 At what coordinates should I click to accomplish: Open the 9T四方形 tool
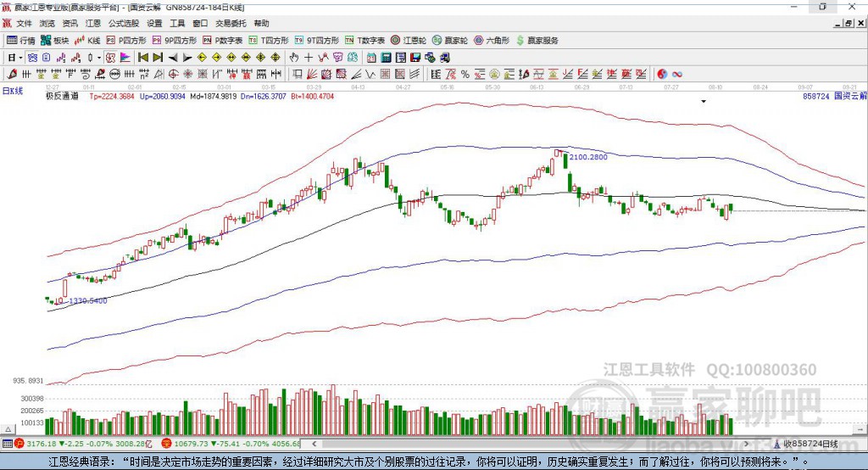click(x=317, y=41)
